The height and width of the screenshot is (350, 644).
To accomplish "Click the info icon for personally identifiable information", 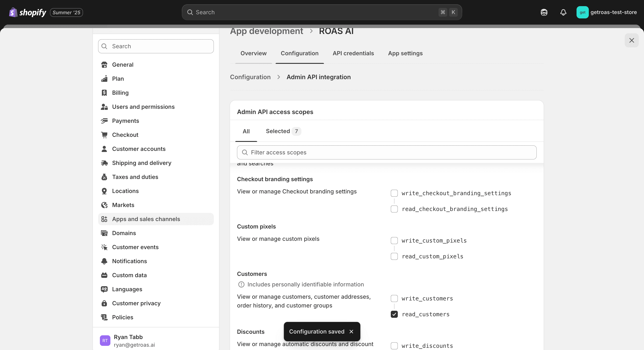I will [241, 284].
